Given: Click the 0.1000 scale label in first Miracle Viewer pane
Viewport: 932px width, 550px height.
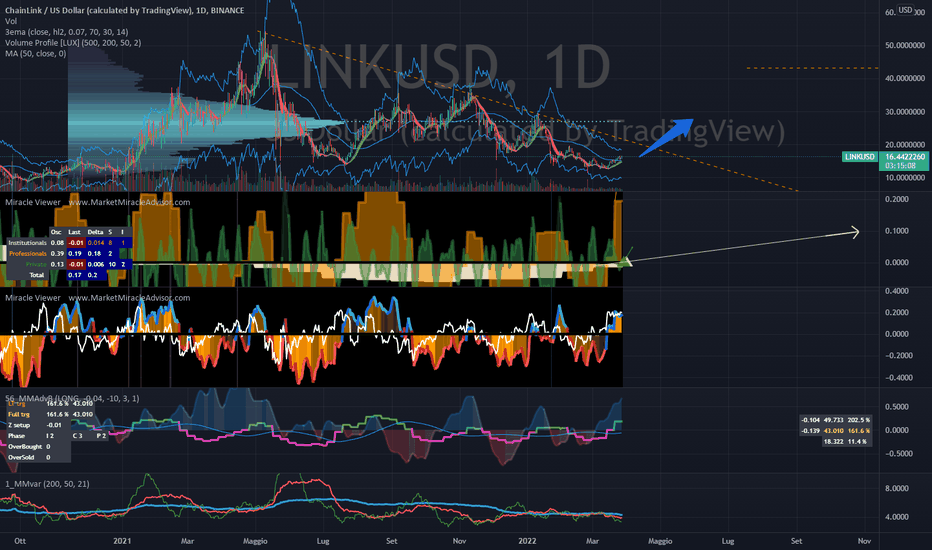Looking at the screenshot, I should (897, 231).
